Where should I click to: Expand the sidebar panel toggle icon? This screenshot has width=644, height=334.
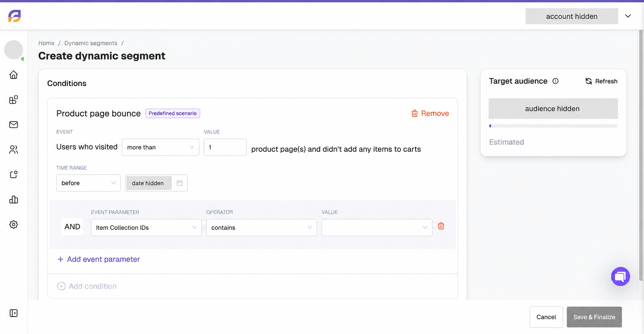[14, 313]
